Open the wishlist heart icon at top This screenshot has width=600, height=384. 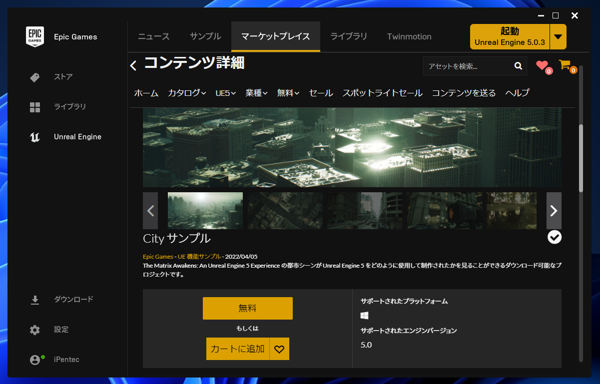[x=543, y=66]
